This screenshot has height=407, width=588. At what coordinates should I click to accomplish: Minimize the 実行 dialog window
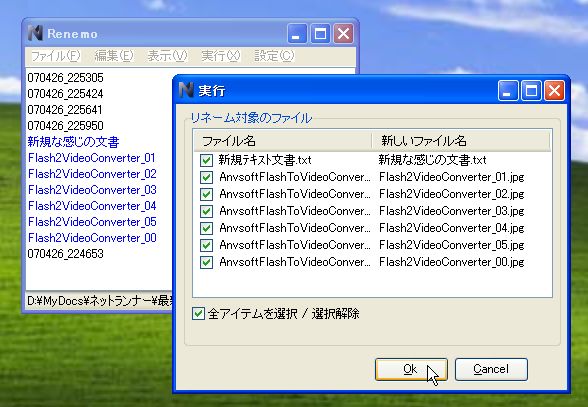click(x=508, y=90)
